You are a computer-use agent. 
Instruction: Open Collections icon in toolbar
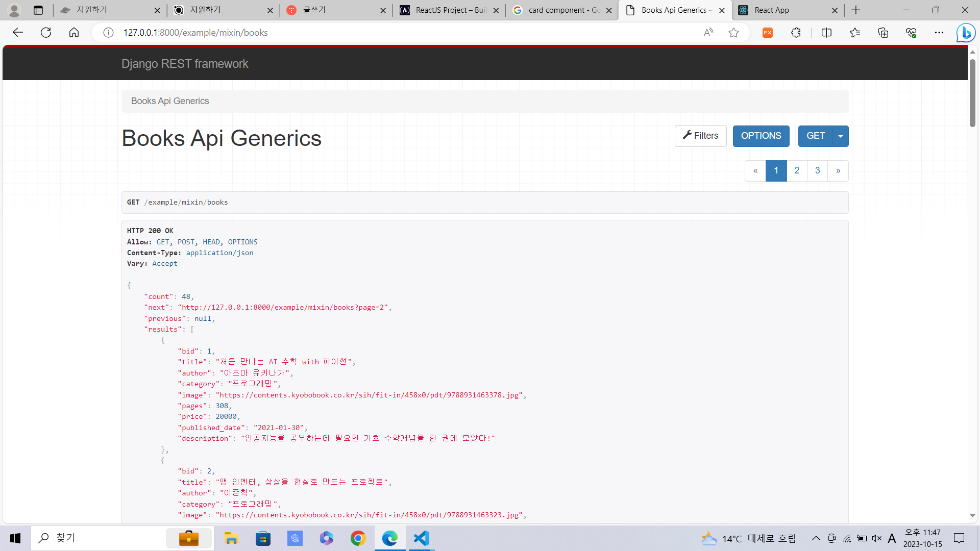[x=883, y=33]
